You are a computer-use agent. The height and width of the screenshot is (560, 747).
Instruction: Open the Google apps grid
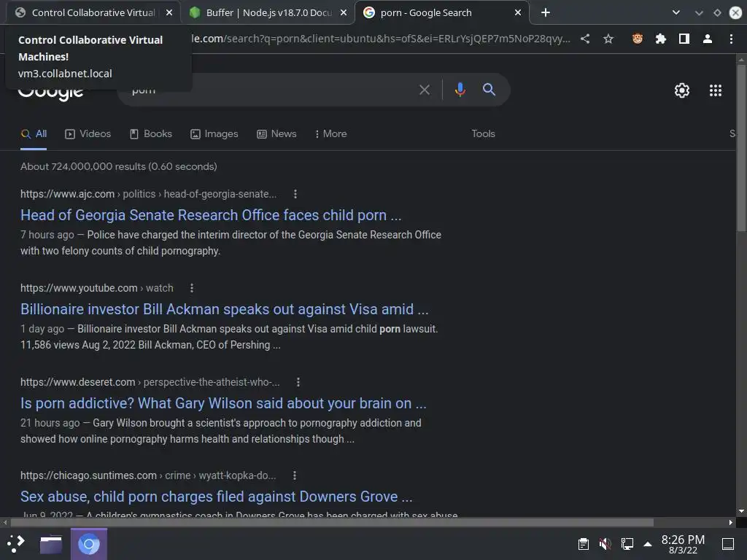click(x=716, y=90)
